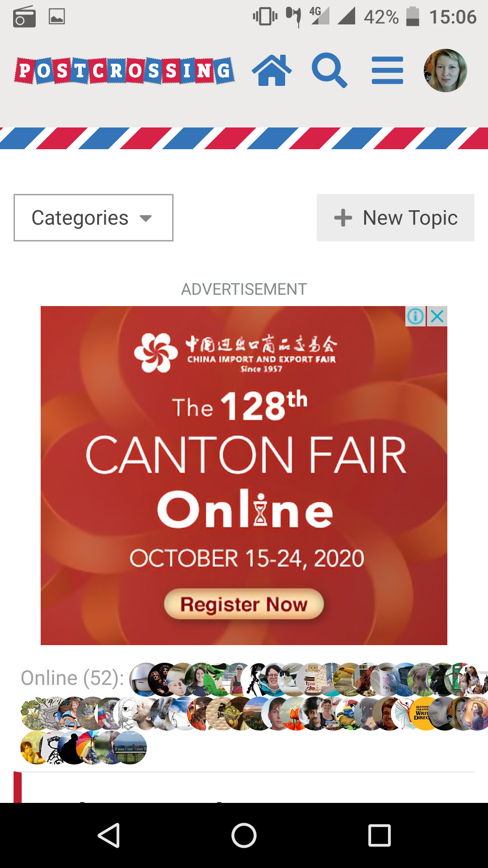The width and height of the screenshot is (488, 868).
Task: Open the Canton Fair Online banner
Action: [x=244, y=476]
